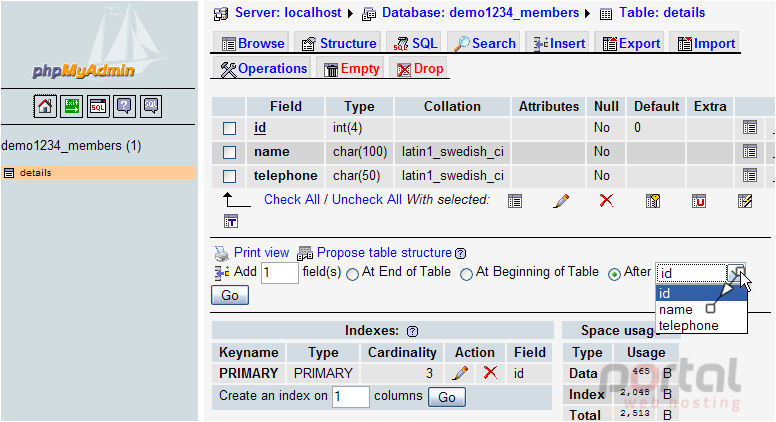Choose id in the After dropdown list
Viewport: 776px width, 422px height.
click(x=701, y=293)
